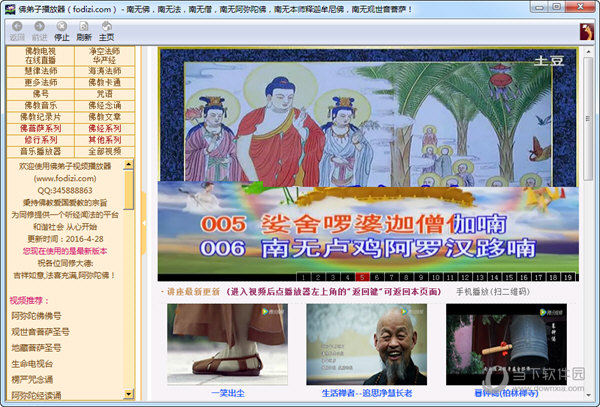This screenshot has height=407, width=600.
Task: Jump to banner slide 15
Action: (509, 277)
